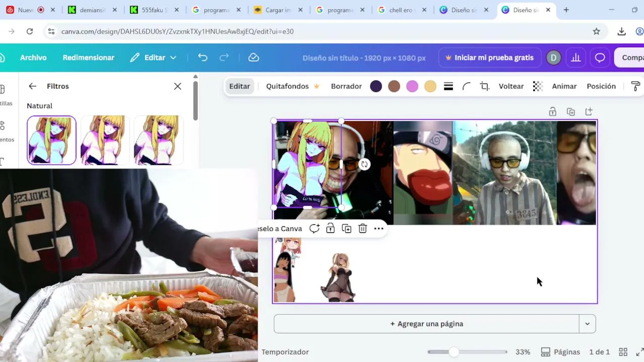Select the crop tool
644x362 pixels.
click(485, 86)
